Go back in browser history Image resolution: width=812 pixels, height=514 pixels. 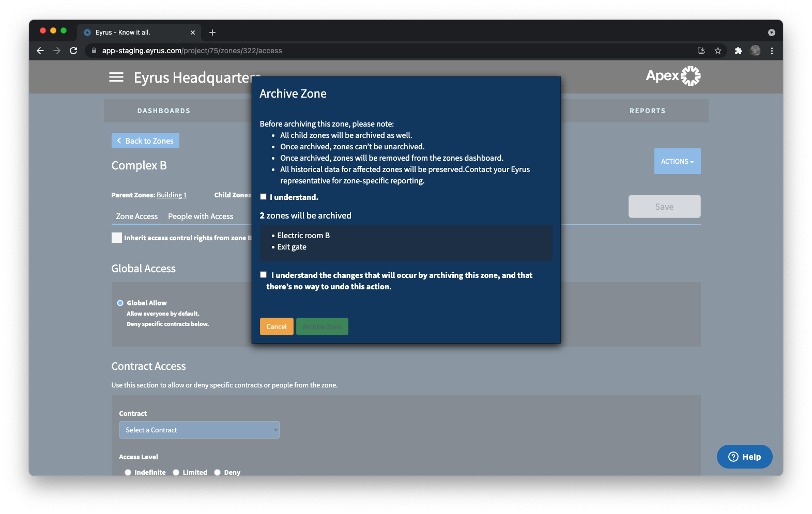[x=40, y=51]
